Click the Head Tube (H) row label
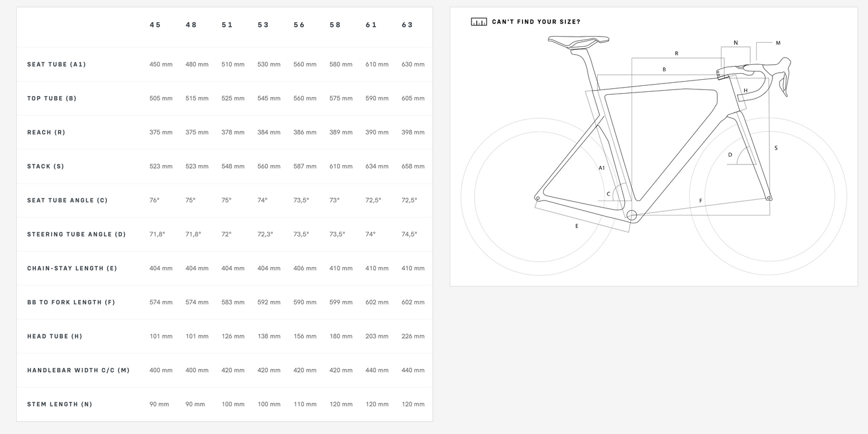This screenshot has width=868, height=434. pos(55,336)
